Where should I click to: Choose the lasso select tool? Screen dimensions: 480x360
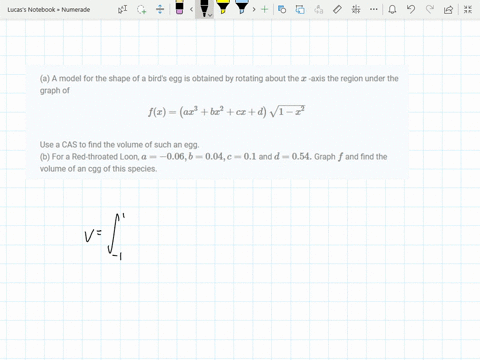141,9
